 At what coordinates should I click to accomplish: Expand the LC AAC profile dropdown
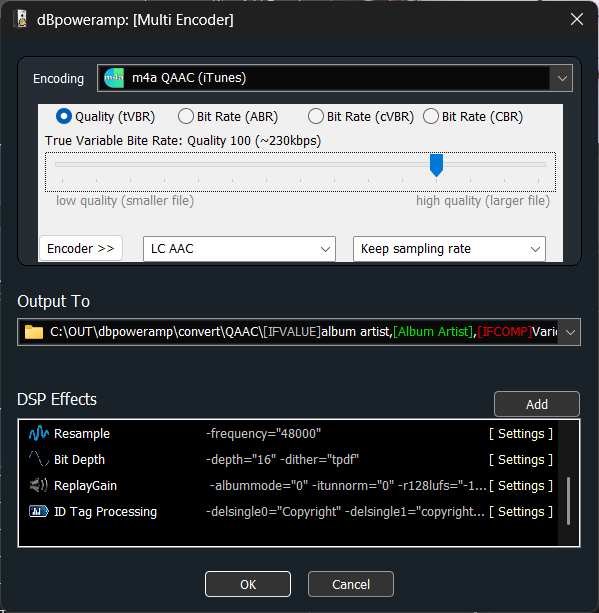(239, 249)
